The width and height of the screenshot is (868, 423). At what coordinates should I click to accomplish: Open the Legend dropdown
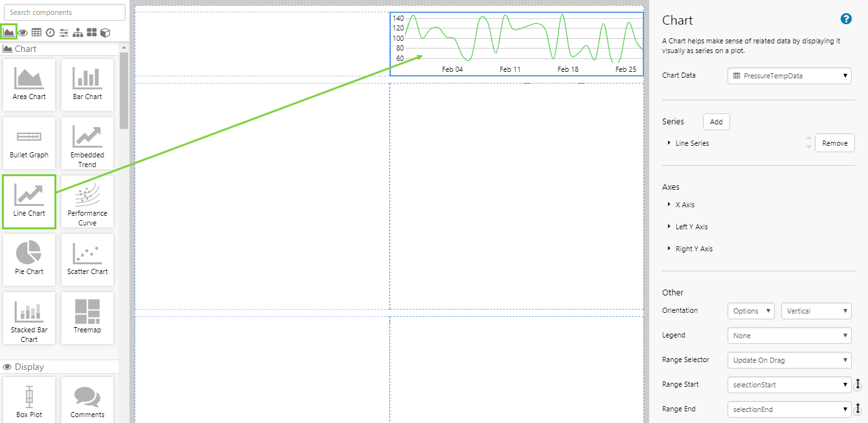point(789,336)
